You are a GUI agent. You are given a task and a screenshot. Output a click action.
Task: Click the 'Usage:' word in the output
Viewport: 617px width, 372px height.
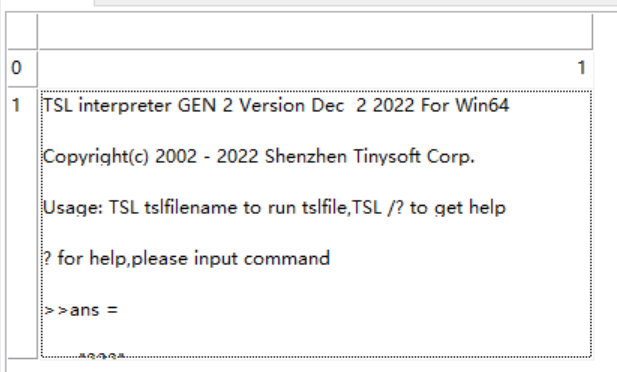click(72, 207)
